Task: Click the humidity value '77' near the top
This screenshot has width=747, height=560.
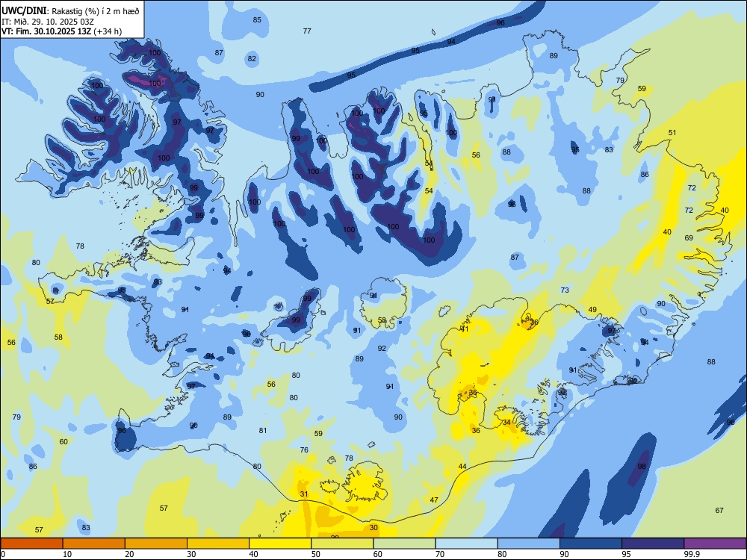Action: pos(307,31)
